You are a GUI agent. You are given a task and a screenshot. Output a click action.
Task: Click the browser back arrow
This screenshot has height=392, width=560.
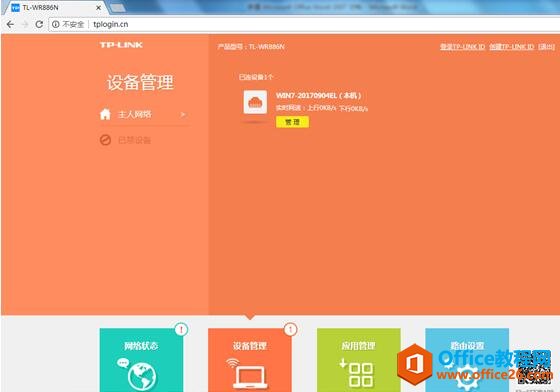[x=10, y=24]
